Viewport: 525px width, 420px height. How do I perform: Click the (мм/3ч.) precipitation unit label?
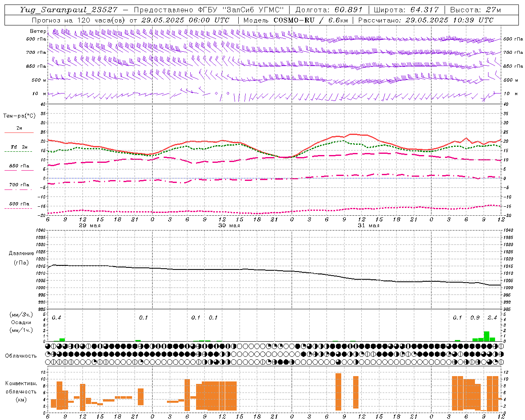click(21, 315)
